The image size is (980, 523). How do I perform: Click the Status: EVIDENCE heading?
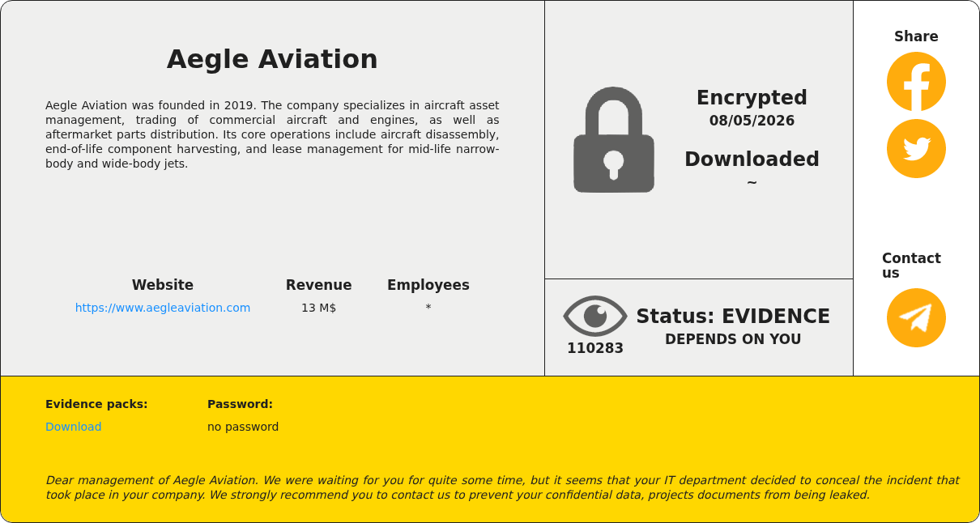pos(733,316)
